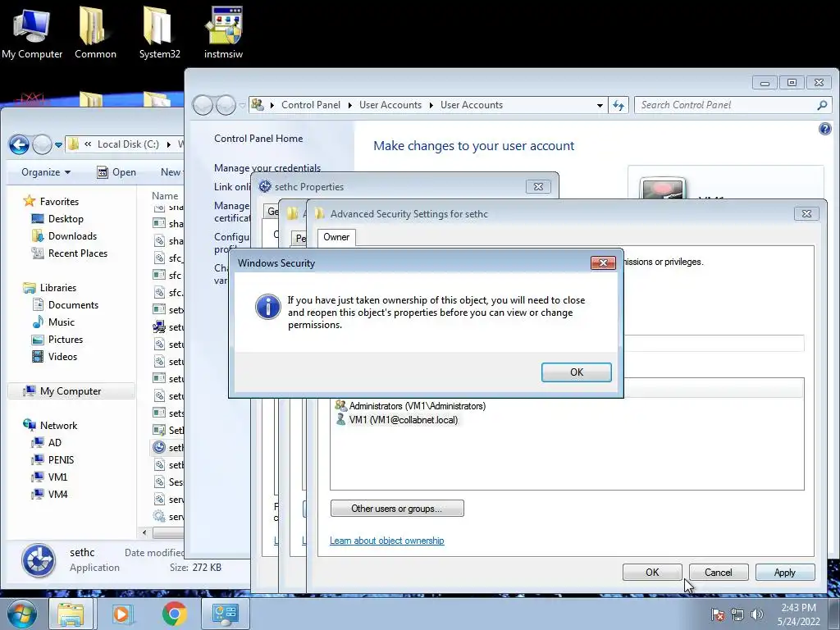Click network tray icon
The image size is (840, 630).
(x=737, y=614)
